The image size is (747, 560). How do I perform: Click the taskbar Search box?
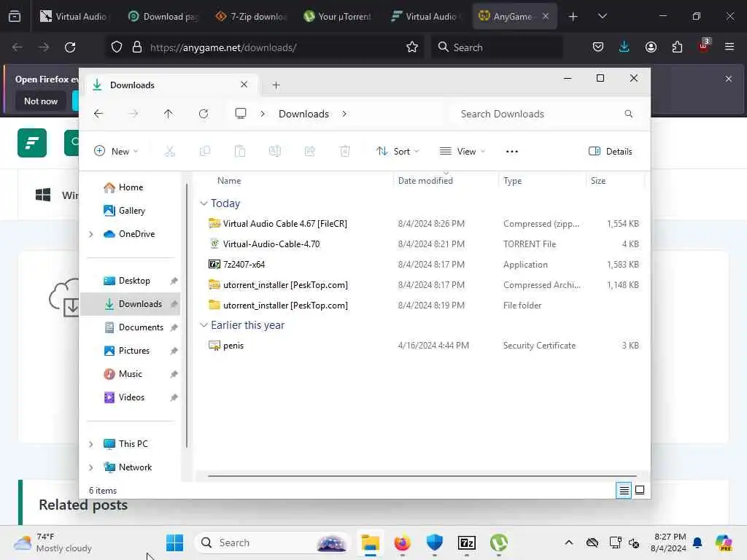[x=273, y=542]
